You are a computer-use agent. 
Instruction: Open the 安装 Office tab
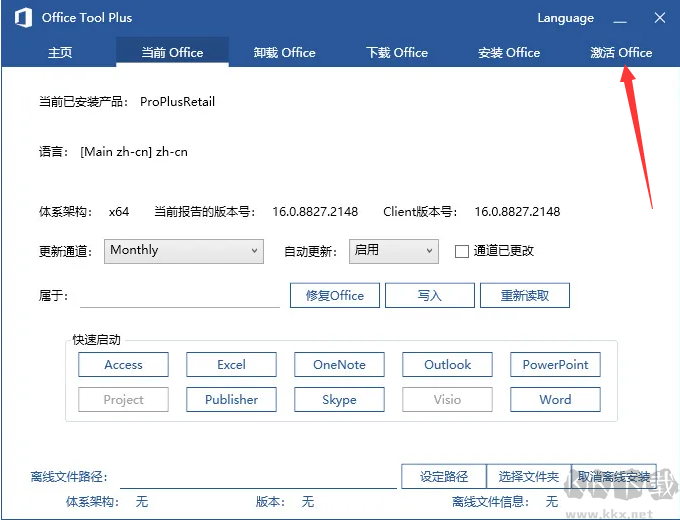pos(509,52)
